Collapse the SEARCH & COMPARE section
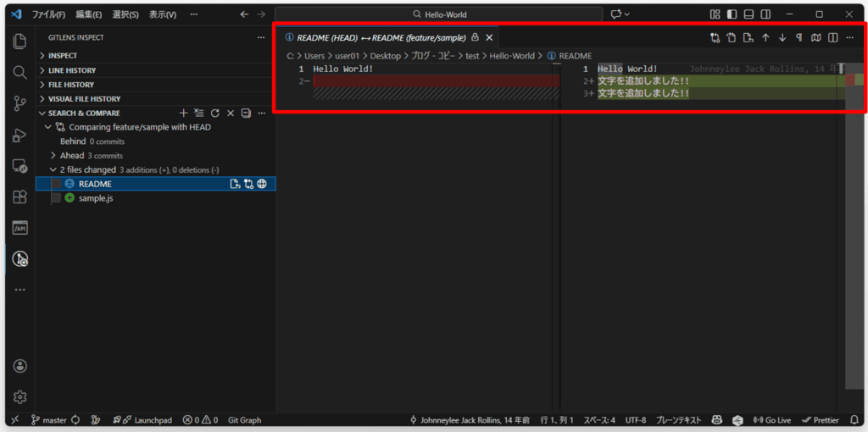Screen dimensions: 868x432 click(79, 113)
